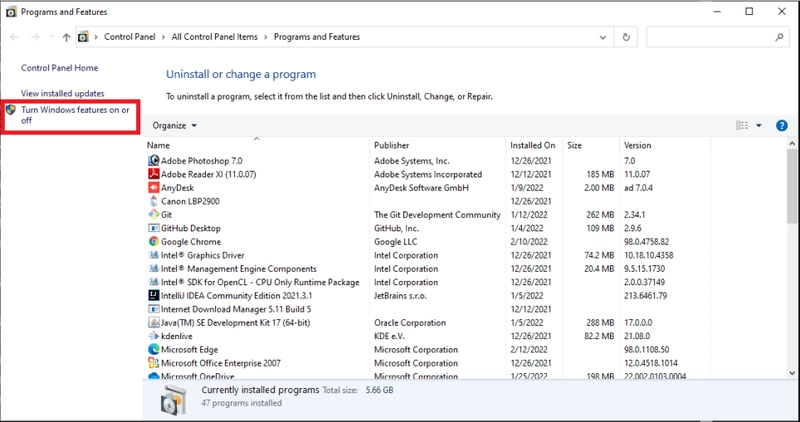Click the shield icon beside Turn Windows features
This screenshot has width=800, height=422.
11,110
